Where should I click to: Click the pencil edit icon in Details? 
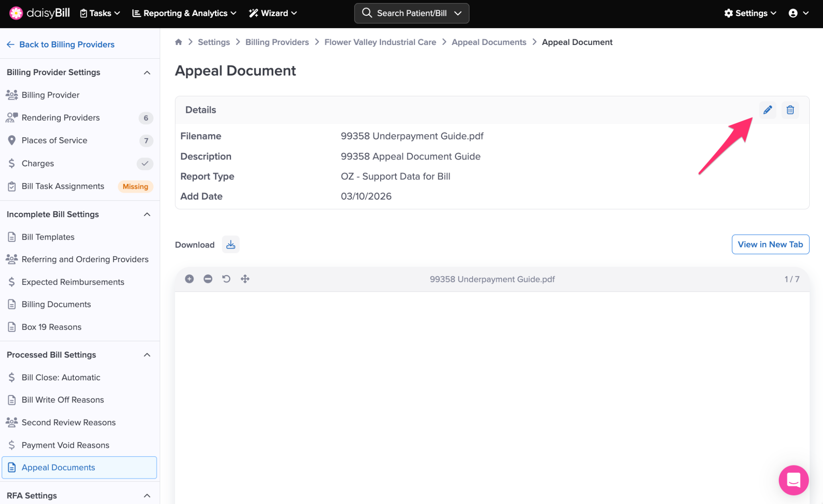coord(768,110)
